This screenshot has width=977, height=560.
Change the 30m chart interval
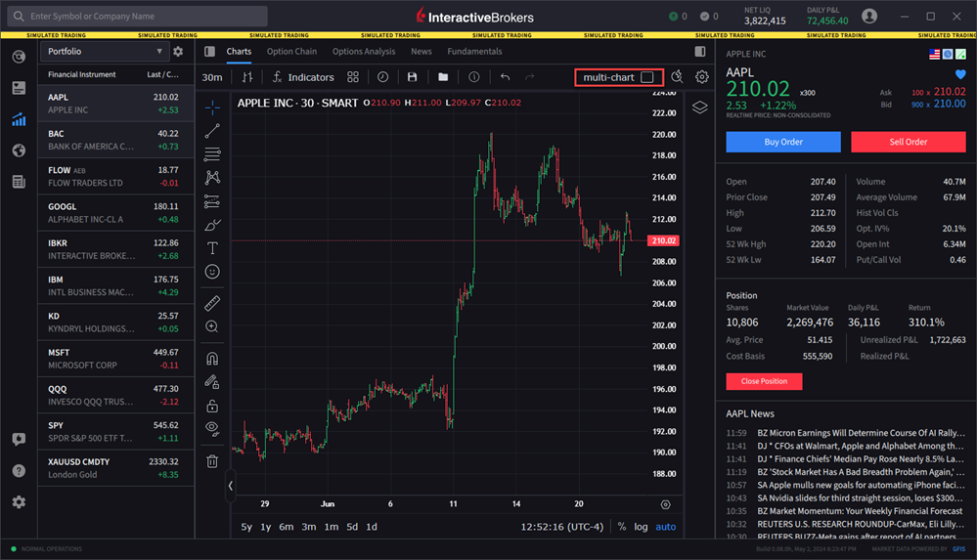[212, 77]
